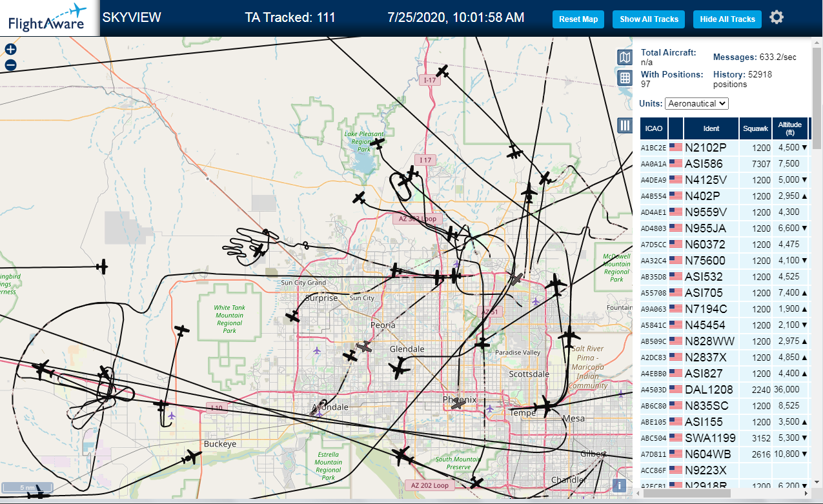
Task: Select the N75600 aircraft row
Action: (725, 260)
